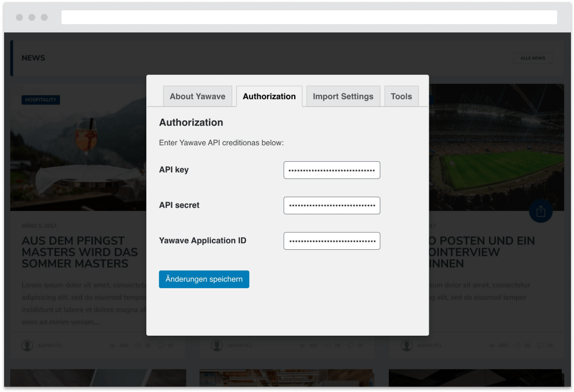Click the Alle News button
Screen dimensions: 574x392
pyautogui.click(x=533, y=58)
